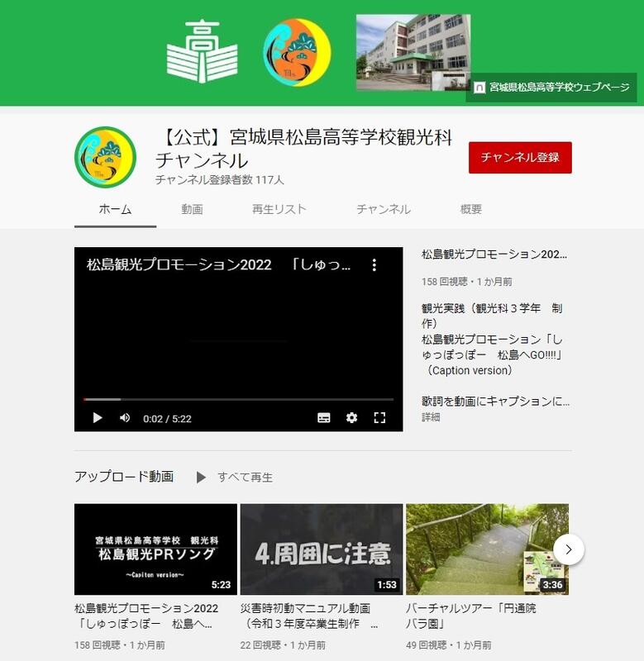Click the channel name heading text
This screenshot has height=661, width=644.
[x=303, y=149]
